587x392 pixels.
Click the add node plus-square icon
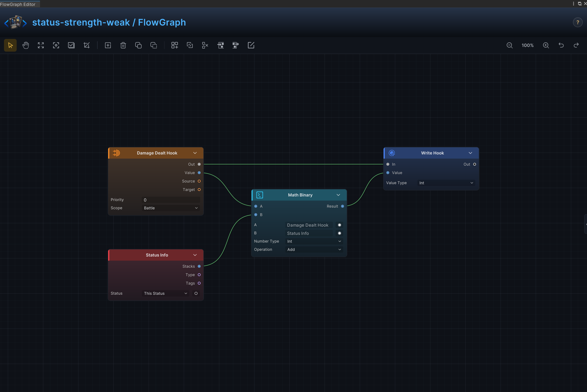point(108,45)
